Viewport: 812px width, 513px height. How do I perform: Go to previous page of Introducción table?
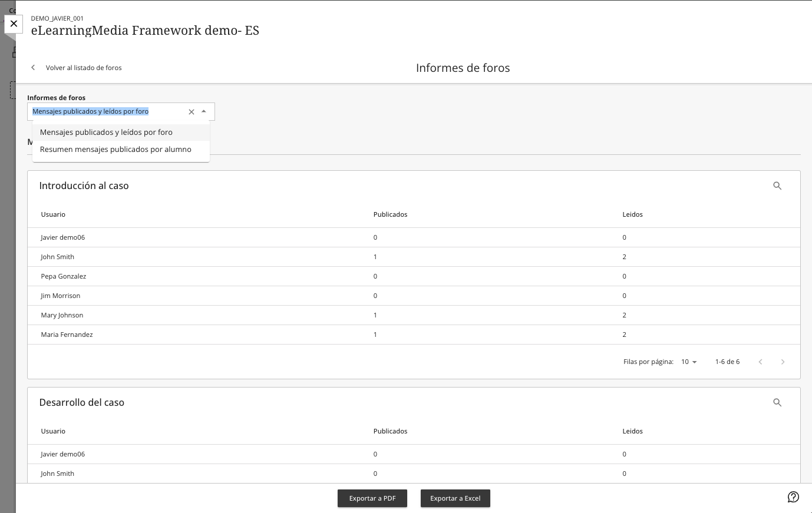tap(760, 362)
